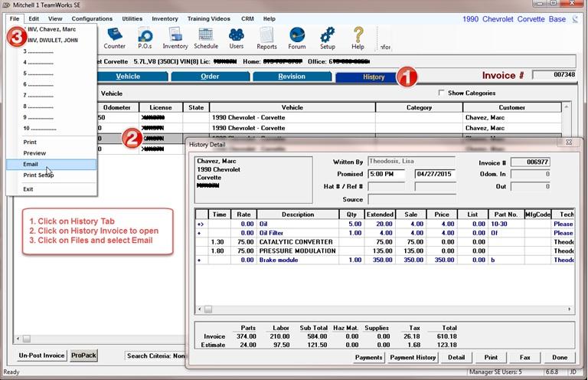Open the Schedule toolbar icon

coord(206,38)
